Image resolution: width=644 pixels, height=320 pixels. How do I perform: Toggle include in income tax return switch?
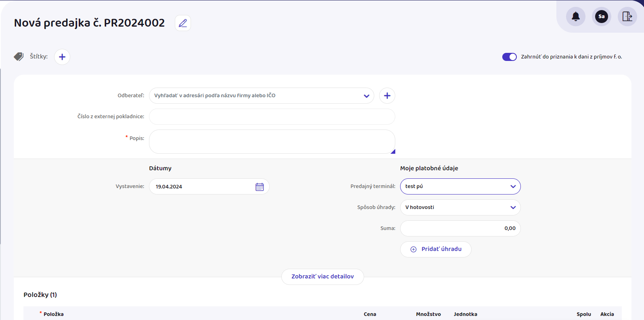click(509, 57)
